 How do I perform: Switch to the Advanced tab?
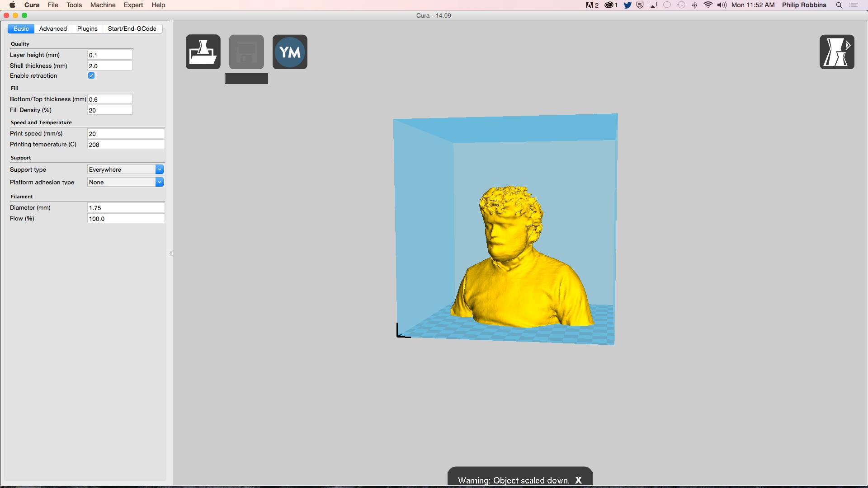click(53, 28)
